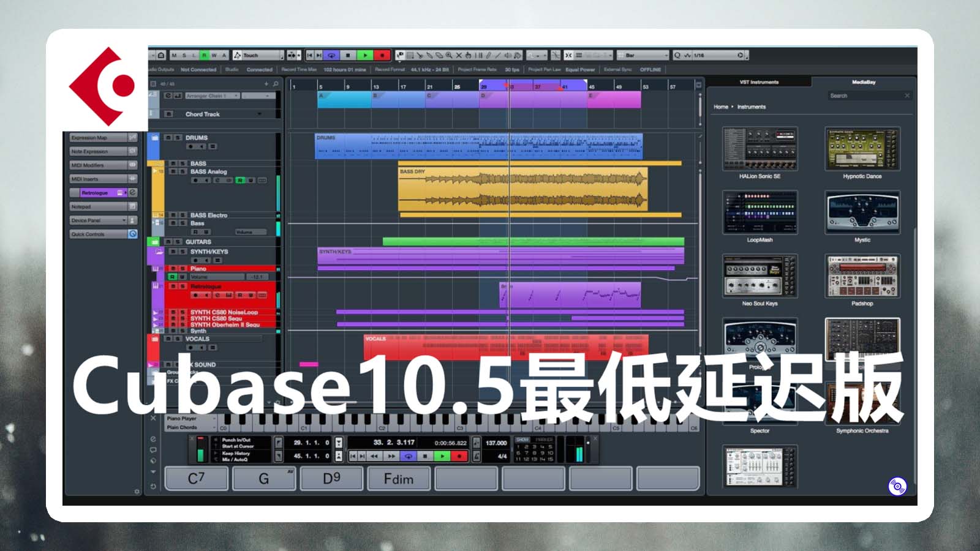The width and height of the screenshot is (980, 551).
Task: Click the track search magnifier icon
Action: point(276,84)
